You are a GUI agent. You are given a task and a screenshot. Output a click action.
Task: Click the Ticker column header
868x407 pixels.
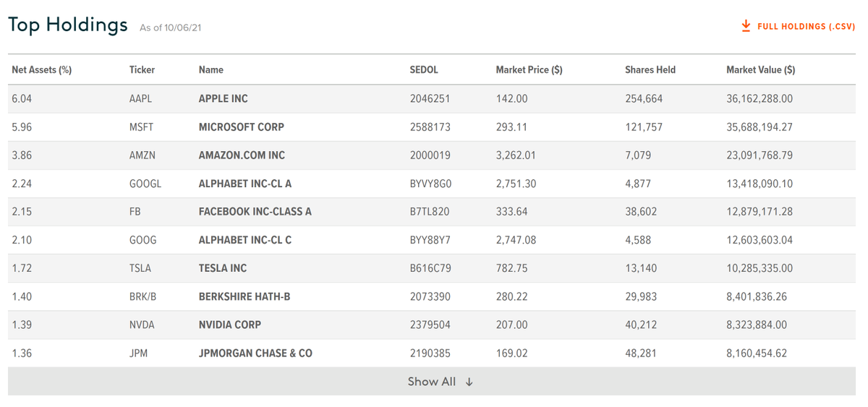[142, 70]
